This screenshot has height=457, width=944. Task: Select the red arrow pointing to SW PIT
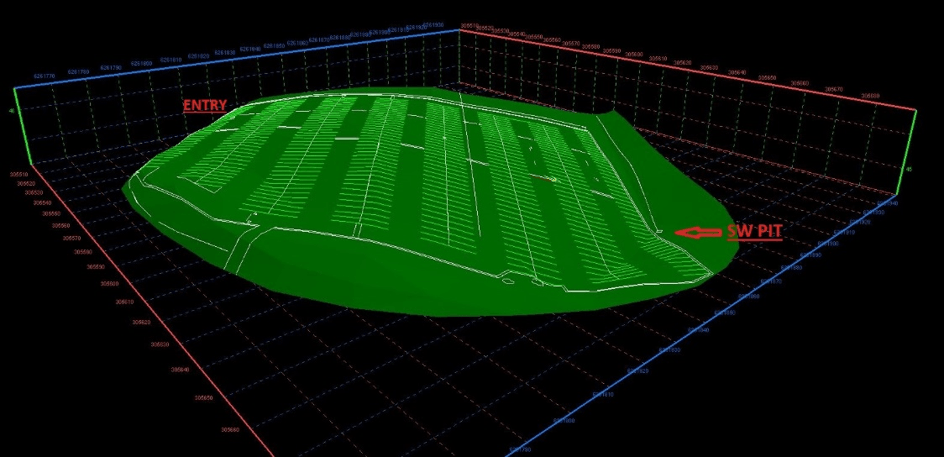tap(698, 232)
